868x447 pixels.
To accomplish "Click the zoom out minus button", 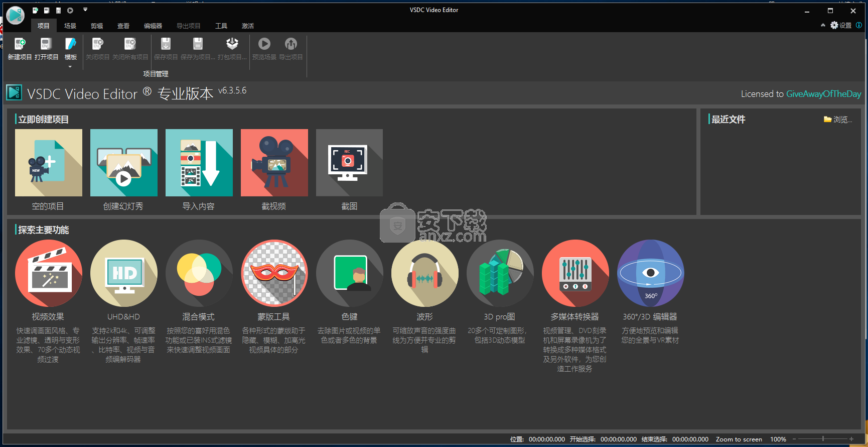I will (x=794, y=439).
